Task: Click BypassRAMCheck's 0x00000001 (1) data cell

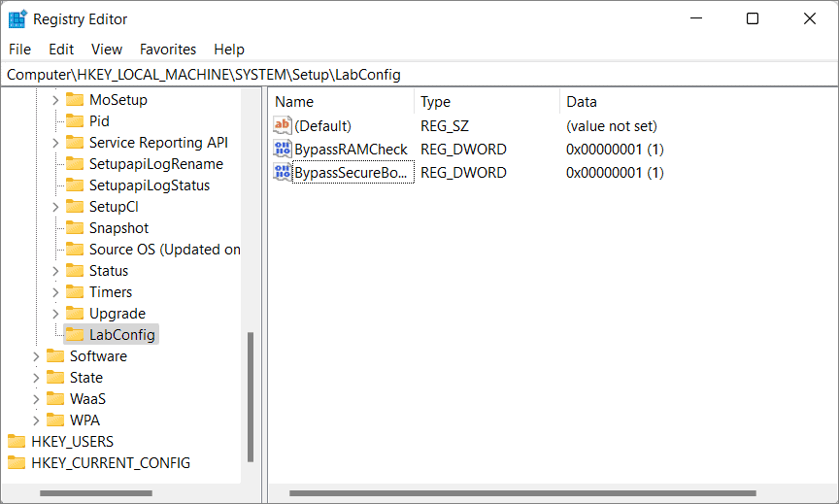Action: 615,150
